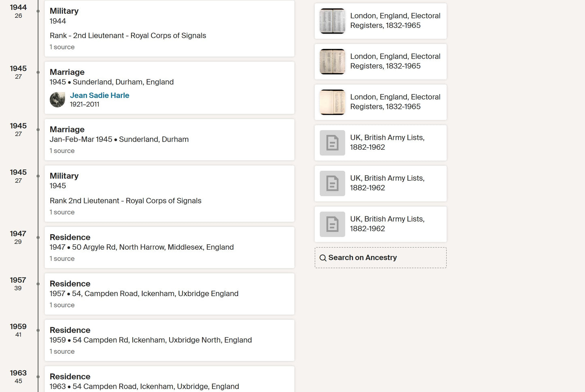This screenshot has height=392, width=585.
Task: Click '1945 • Sunderland, Durham, England' marriage detail
Action: [112, 82]
